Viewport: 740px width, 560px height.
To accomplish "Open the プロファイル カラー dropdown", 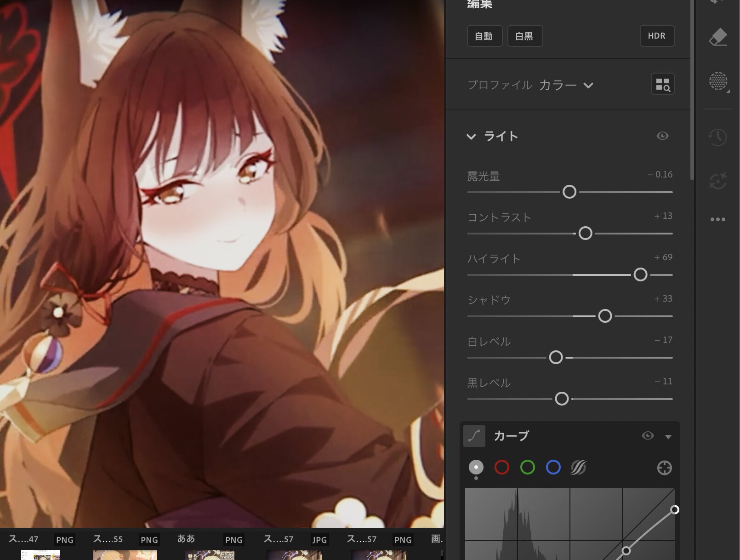I will (x=566, y=85).
